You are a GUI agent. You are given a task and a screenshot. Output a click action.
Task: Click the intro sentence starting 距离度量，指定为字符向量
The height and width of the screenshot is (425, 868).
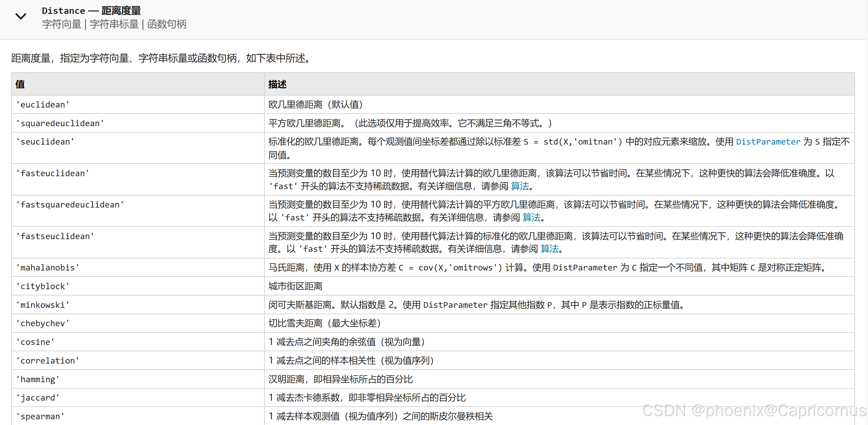[161, 58]
